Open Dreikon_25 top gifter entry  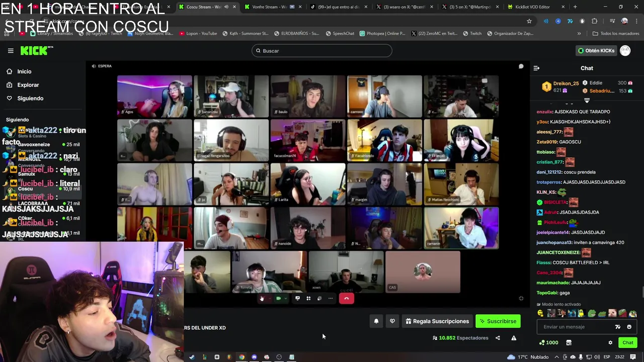tap(561, 86)
